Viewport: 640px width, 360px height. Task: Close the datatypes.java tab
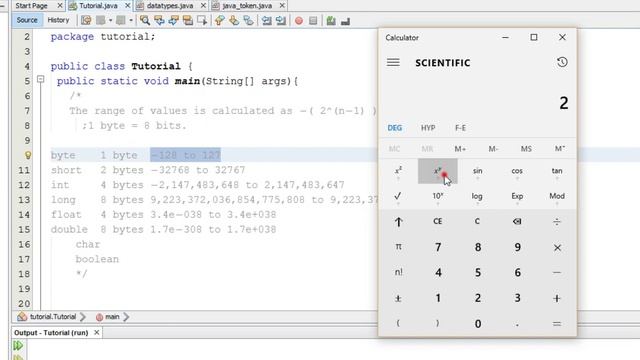coord(203,6)
